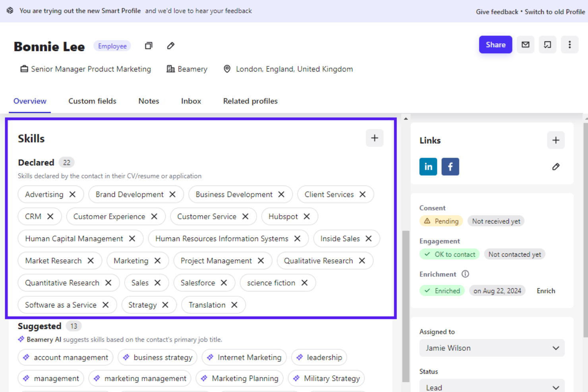The width and height of the screenshot is (588, 392).
Task: Remove the Marketing skill
Action: (x=157, y=261)
